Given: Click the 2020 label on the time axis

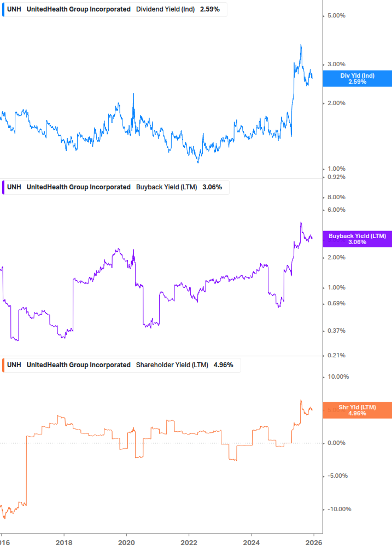Looking at the screenshot, I should pos(126,543).
